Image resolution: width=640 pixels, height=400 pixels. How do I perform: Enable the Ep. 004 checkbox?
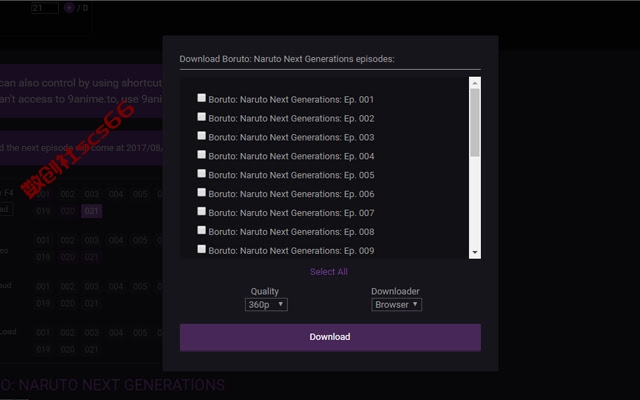(x=201, y=154)
